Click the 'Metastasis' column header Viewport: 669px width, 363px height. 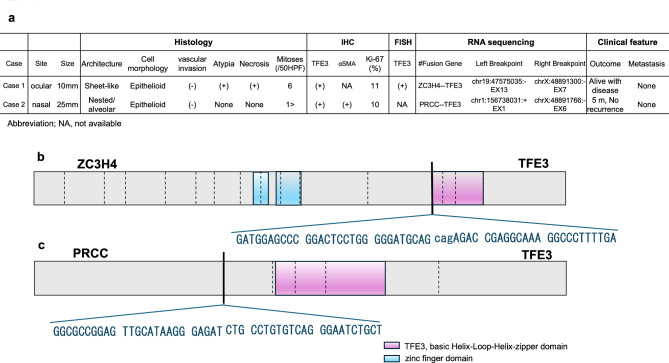646,64
